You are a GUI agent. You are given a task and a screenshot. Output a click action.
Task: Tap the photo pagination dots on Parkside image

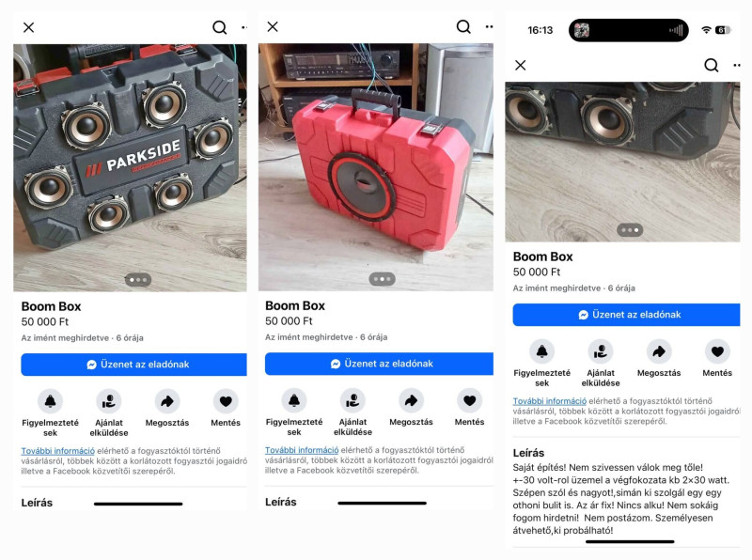pos(138,279)
